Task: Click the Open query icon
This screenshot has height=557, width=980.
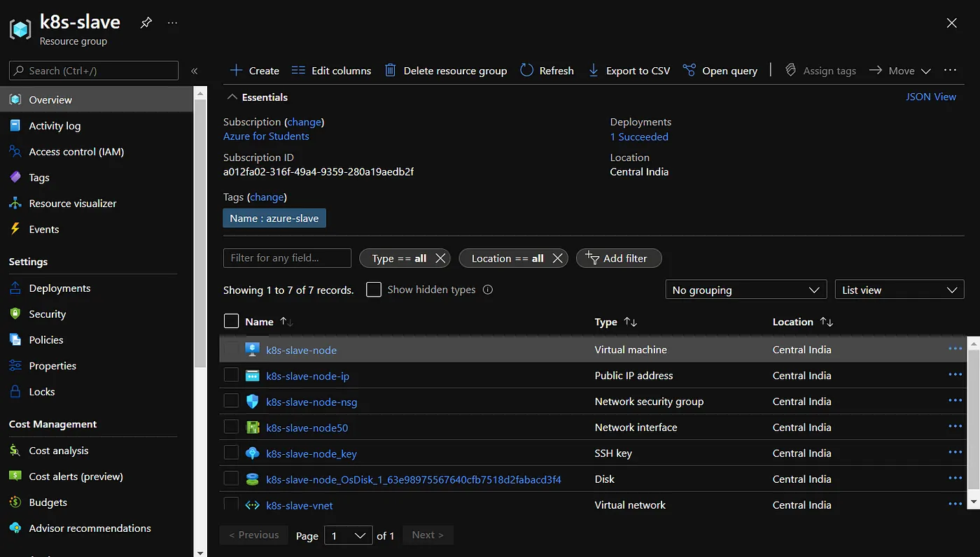Action: (689, 71)
